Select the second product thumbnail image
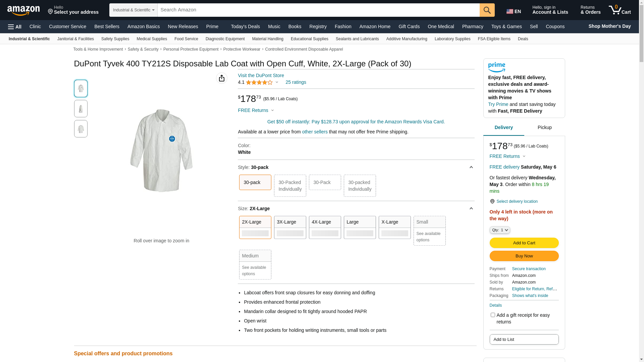This screenshot has height=362, width=644. [x=81, y=109]
